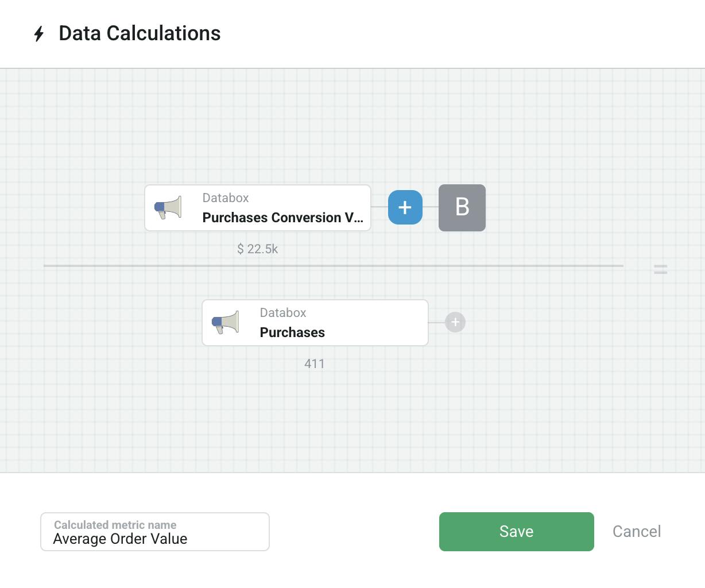Click the Databox label above Purchases
Screen dimensions: 705x588
283,313
